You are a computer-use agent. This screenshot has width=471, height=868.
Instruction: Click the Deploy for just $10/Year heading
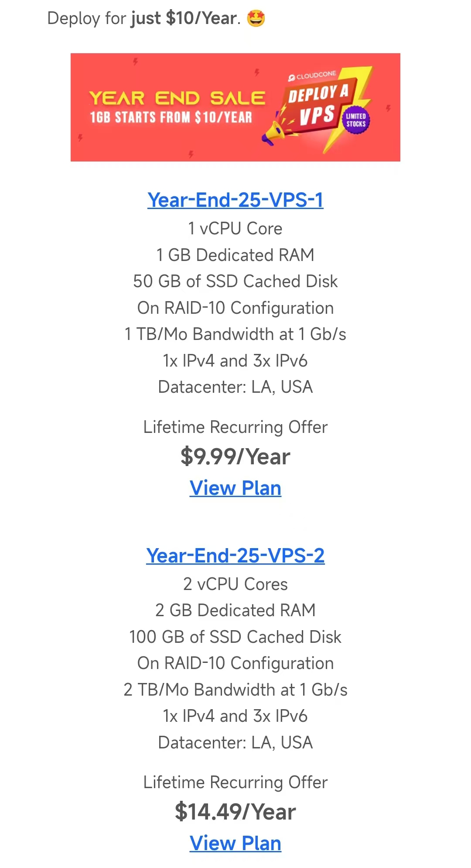pyautogui.click(x=144, y=19)
